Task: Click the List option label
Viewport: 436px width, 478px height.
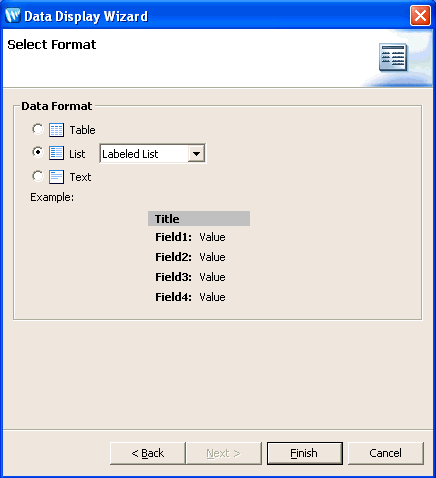Action: (77, 154)
